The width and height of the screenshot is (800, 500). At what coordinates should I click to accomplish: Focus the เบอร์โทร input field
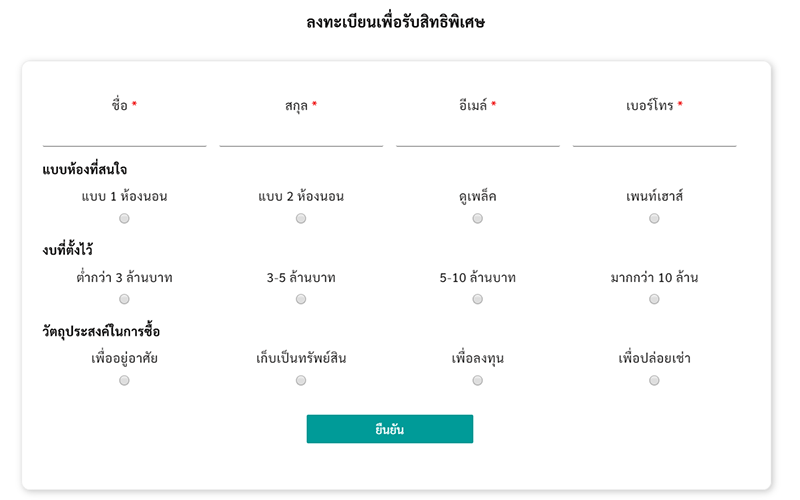(x=654, y=134)
